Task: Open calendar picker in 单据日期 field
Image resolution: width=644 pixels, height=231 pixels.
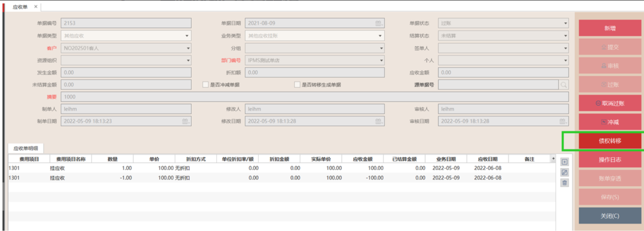Action: point(378,23)
